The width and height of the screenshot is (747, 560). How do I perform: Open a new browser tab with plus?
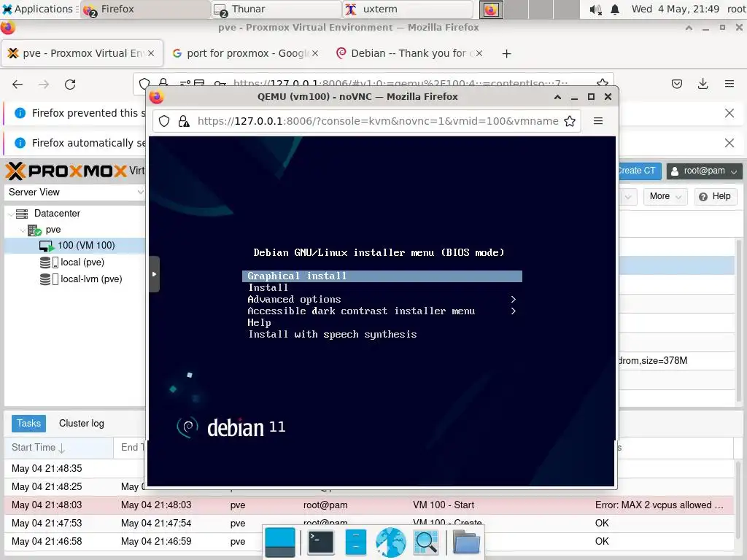506,53
